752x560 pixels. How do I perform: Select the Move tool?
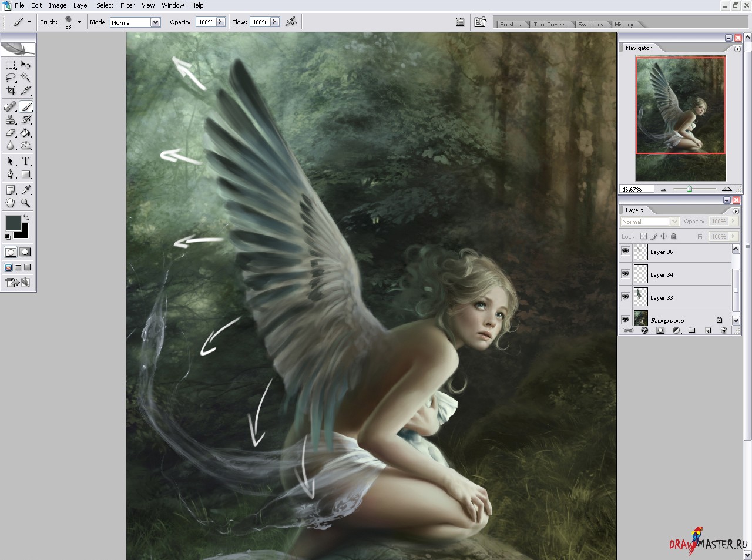(x=26, y=65)
